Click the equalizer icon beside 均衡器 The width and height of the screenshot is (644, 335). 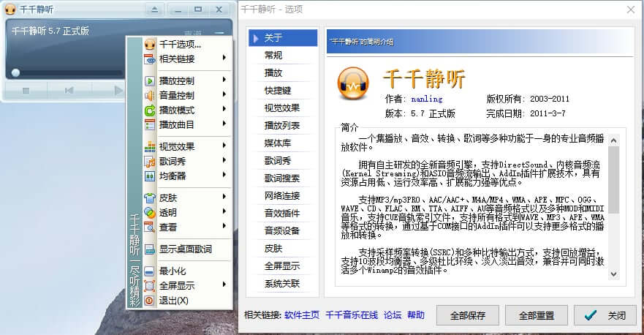coord(150,176)
